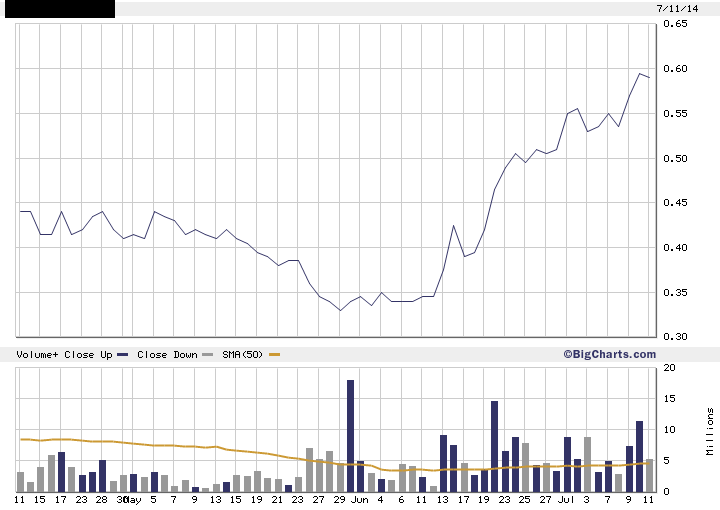Select the May label on the date axis
720x510 pixels.
pos(132,498)
